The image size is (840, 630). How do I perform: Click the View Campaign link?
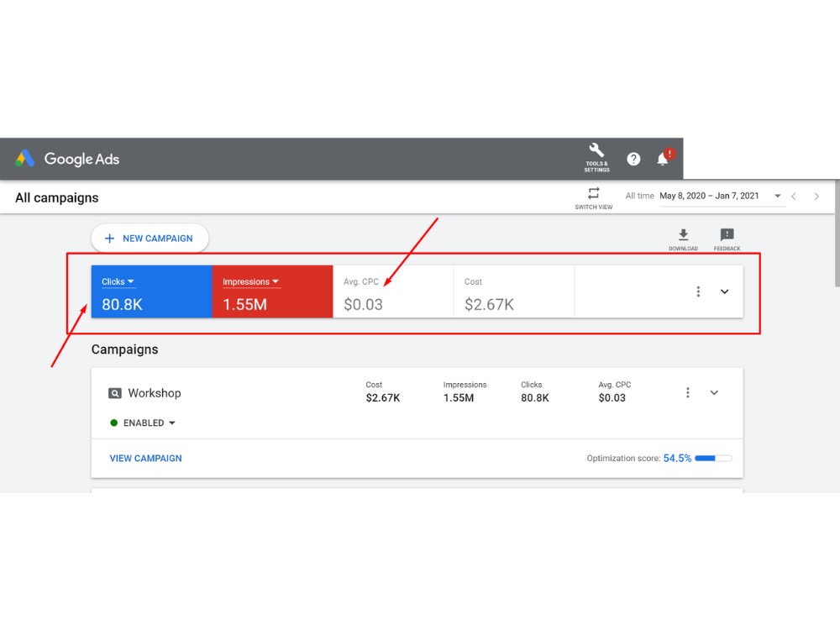(x=145, y=459)
